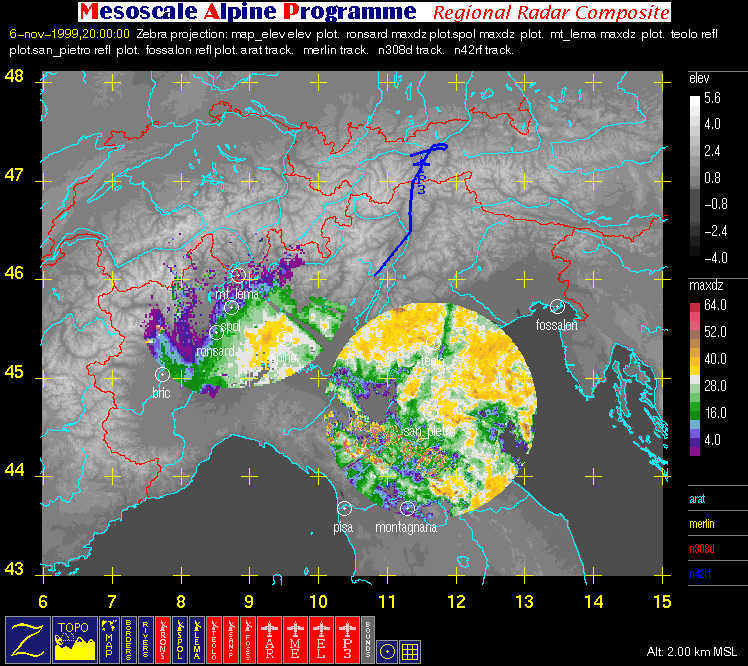Click the n308d track legend entry
The width and height of the screenshot is (748, 666).
(x=704, y=548)
